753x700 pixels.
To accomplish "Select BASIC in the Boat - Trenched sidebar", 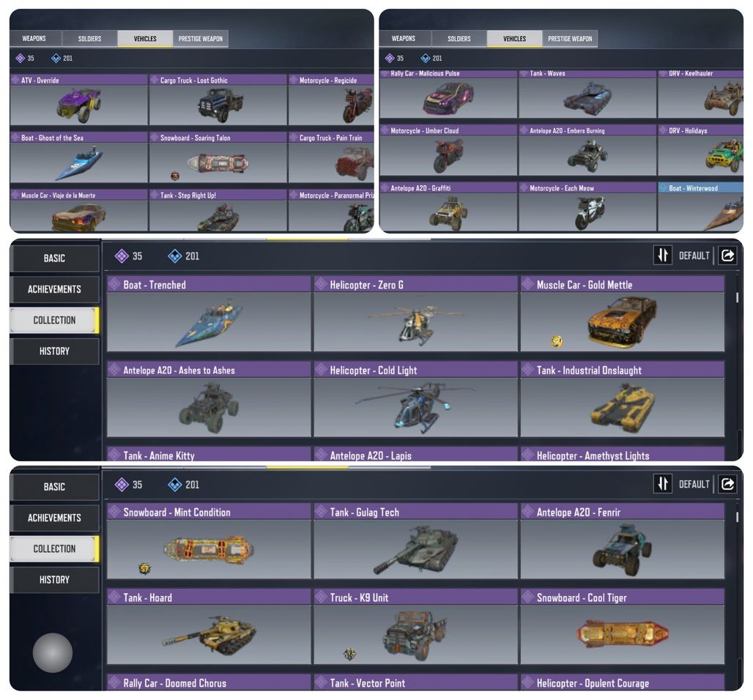I will (54, 258).
